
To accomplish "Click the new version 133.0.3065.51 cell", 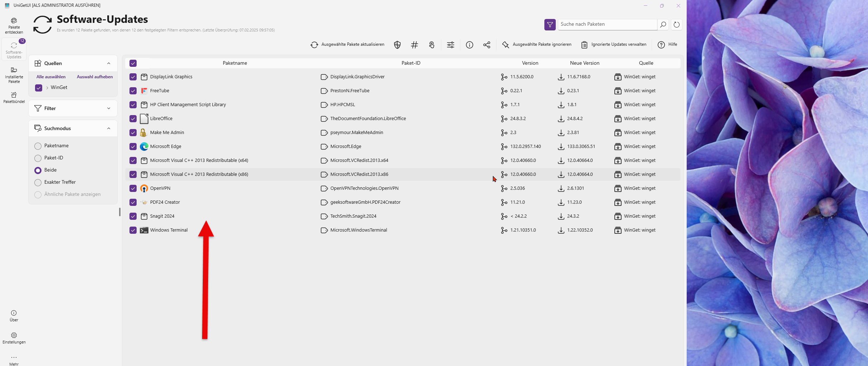I will pos(581,147).
